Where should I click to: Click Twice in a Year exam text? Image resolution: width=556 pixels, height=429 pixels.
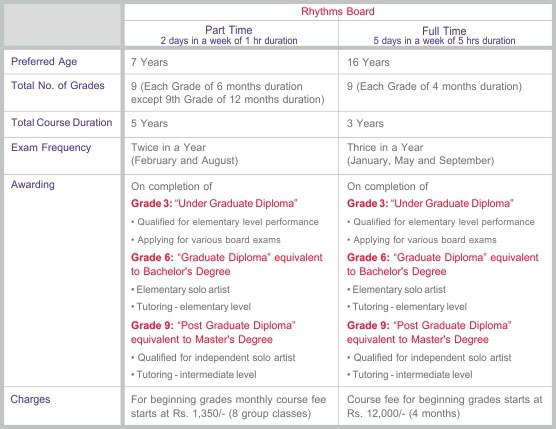[x=168, y=147]
